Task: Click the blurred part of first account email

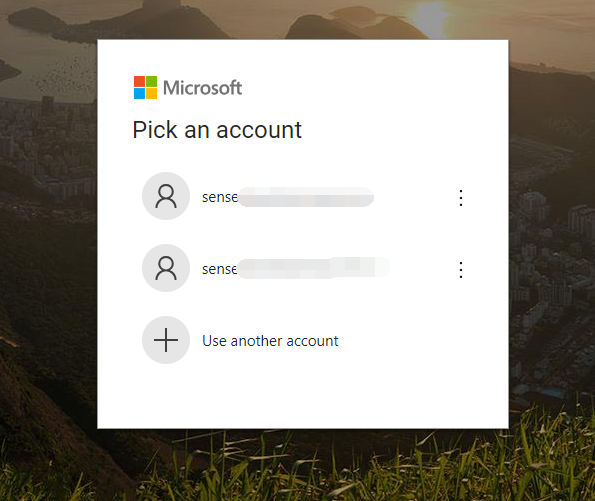Action: (306, 197)
